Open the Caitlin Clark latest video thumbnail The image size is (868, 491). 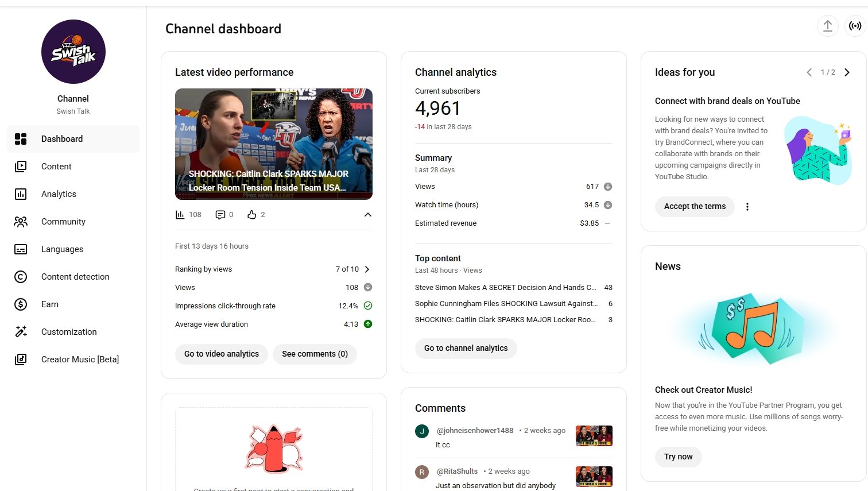click(274, 144)
